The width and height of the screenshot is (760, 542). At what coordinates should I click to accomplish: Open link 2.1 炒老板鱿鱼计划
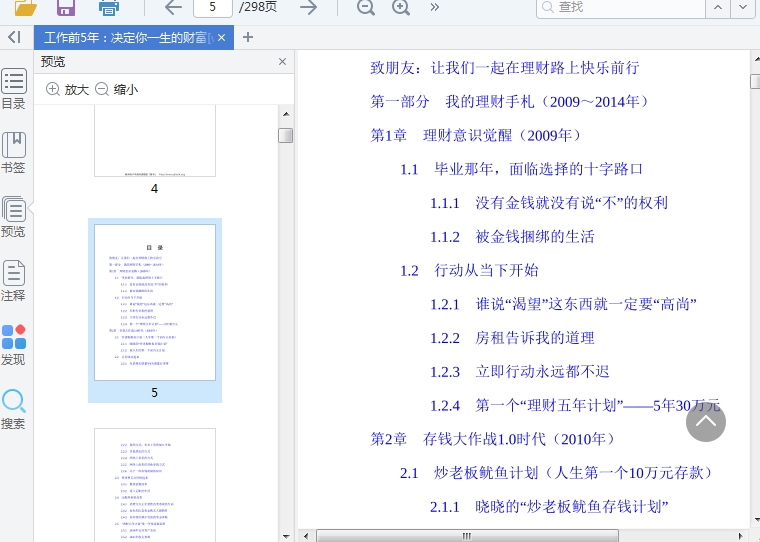click(557, 473)
